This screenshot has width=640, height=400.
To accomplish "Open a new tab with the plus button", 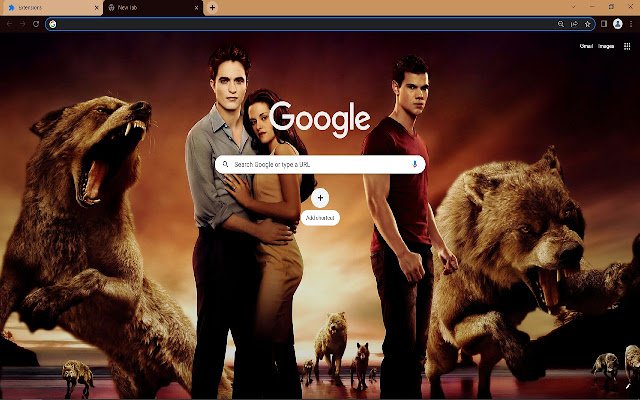I will [212, 7].
